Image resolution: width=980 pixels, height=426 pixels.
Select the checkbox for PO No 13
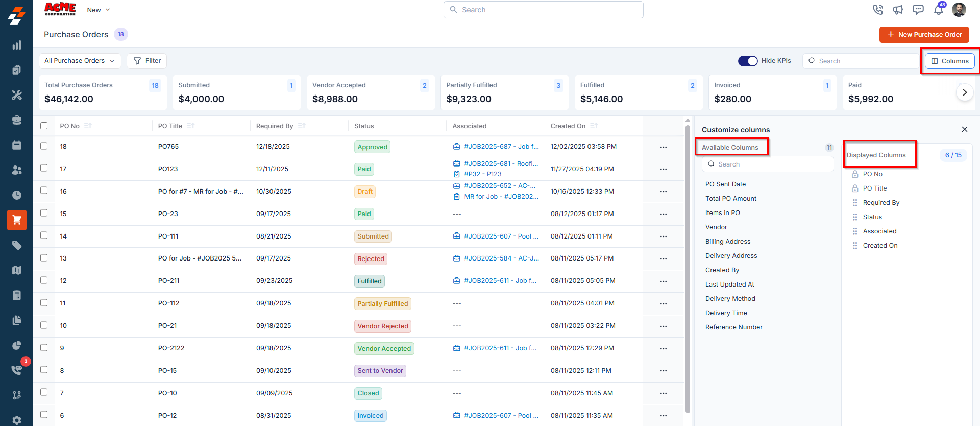(x=44, y=258)
